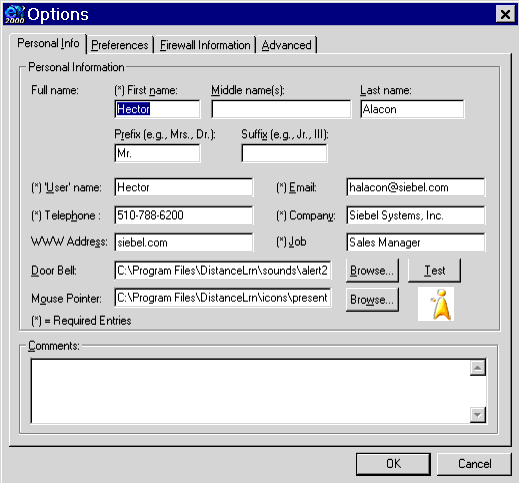Click the First name field containing Hector

(x=157, y=109)
